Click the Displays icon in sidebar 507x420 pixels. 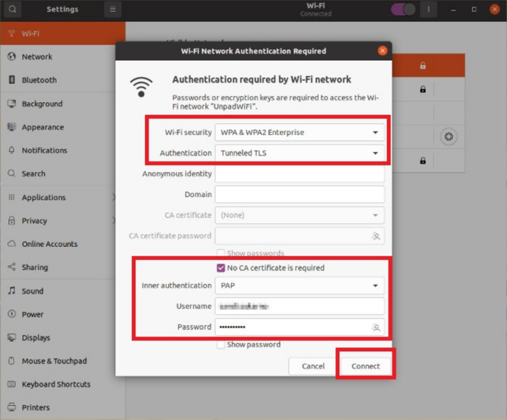[12, 337]
